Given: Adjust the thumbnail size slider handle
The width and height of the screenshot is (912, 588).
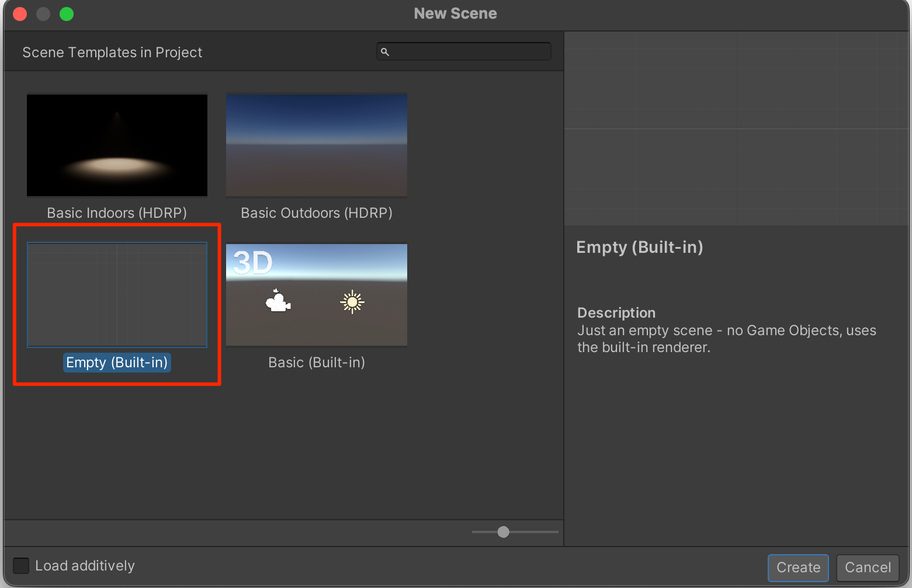Looking at the screenshot, I should click(504, 532).
